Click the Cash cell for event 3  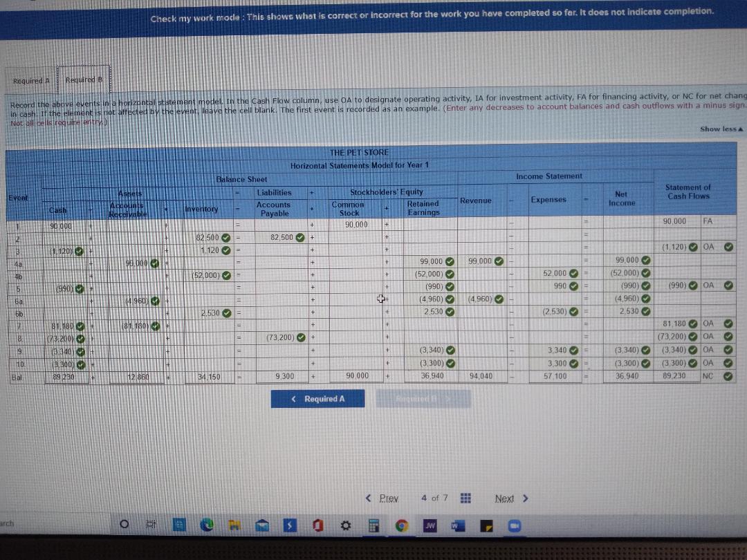(66, 252)
